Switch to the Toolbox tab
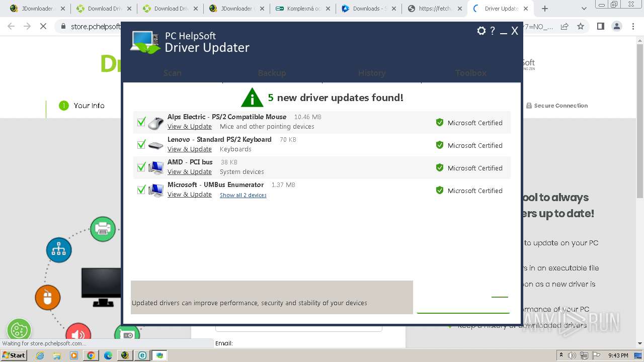Screen dimensions: 644x362 coord(471,73)
